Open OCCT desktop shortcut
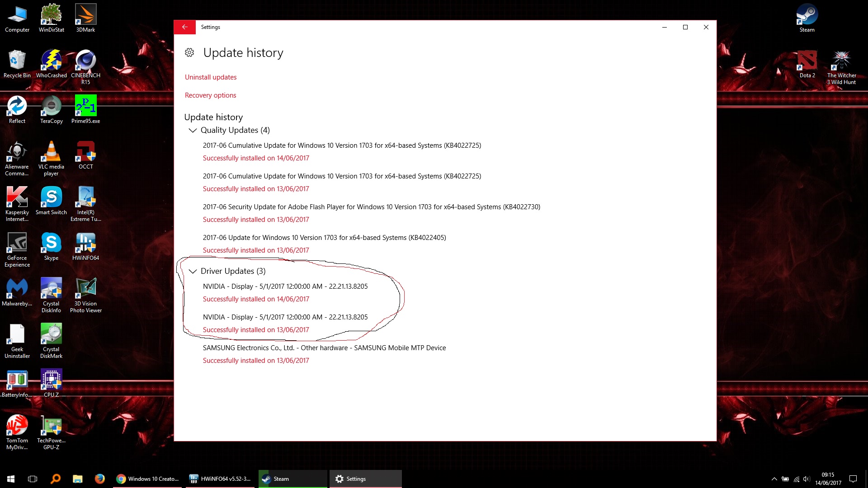Image resolution: width=868 pixels, height=488 pixels. [x=85, y=155]
